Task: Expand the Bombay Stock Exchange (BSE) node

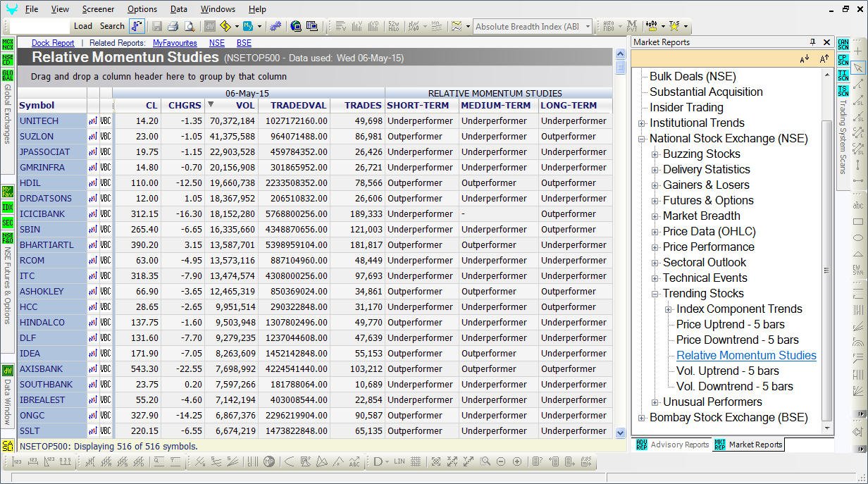Action: click(642, 418)
